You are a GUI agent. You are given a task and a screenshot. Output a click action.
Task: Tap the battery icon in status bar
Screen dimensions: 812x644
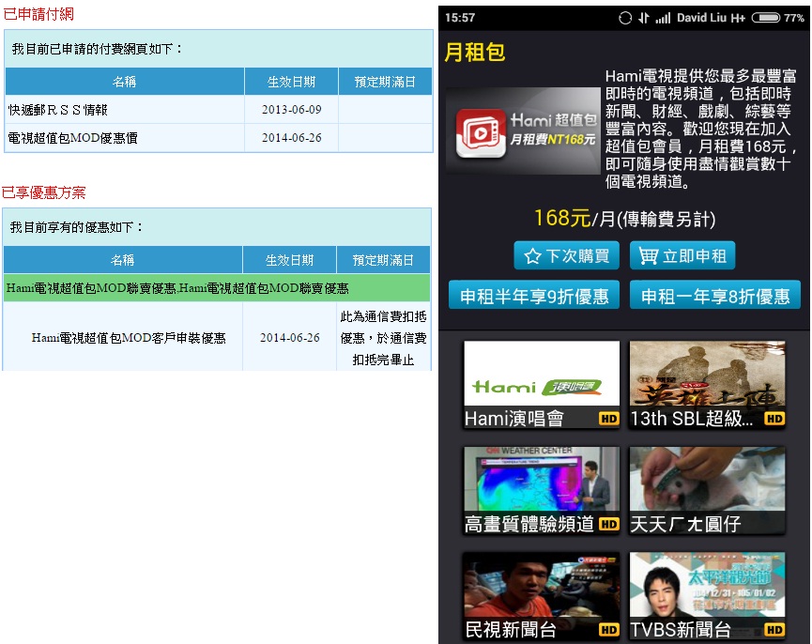[x=765, y=18]
